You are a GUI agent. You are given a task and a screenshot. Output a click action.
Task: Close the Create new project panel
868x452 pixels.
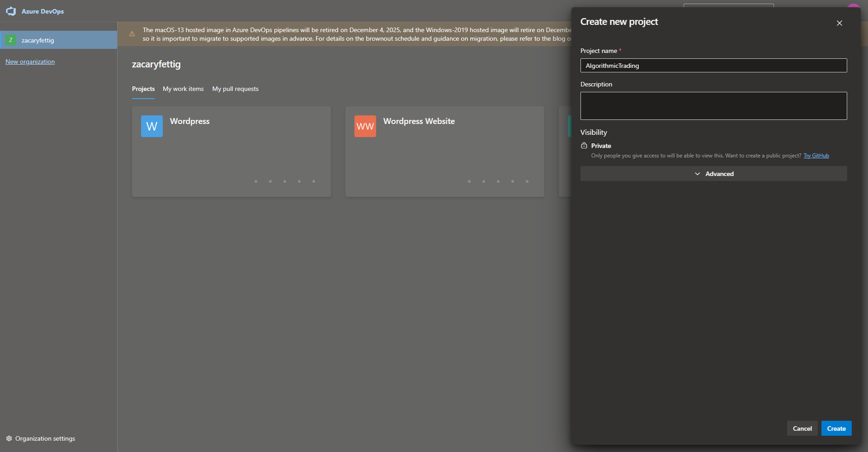pos(839,23)
